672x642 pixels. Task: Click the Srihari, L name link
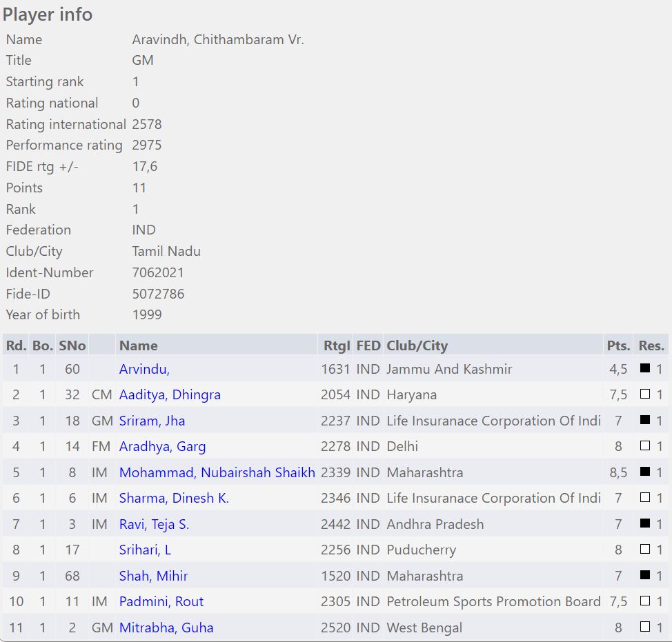[145, 550]
